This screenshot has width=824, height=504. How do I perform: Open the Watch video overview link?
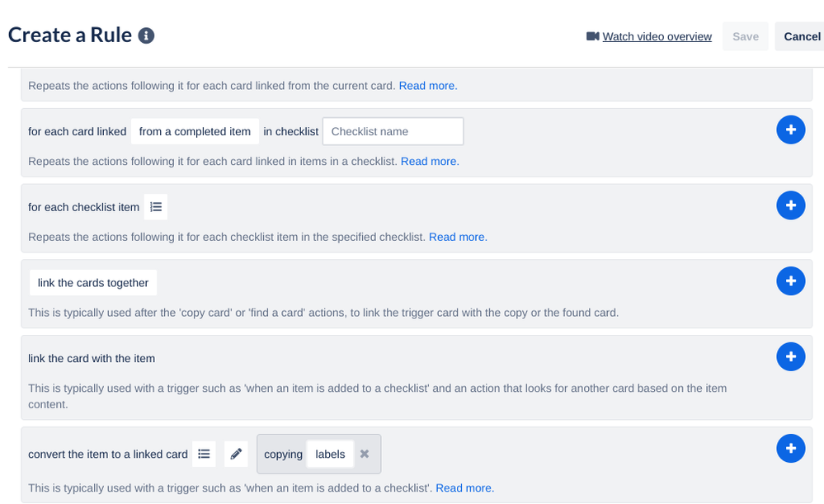pyautogui.click(x=657, y=36)
